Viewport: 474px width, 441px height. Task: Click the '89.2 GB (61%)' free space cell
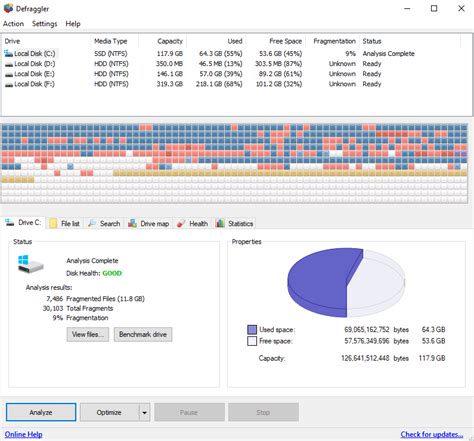[x=280, y=74]
